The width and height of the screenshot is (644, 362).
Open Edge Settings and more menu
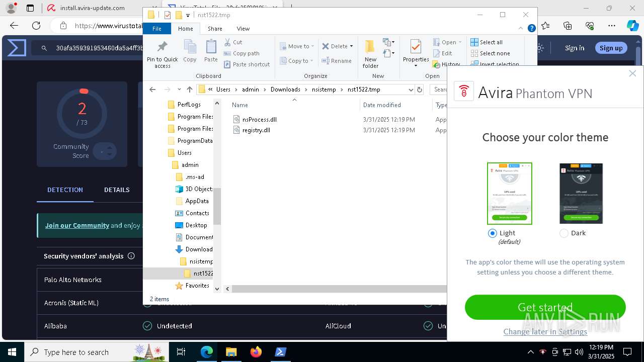pyautogui.click(x=612, y=26)
